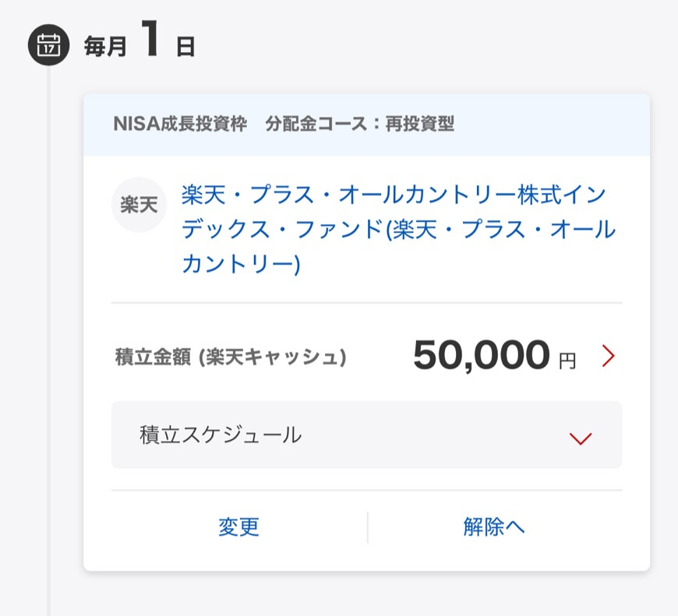This screenshot has width=678, height=616.
Task: Tap the 円 unit beside the amount
Action: click(x=567, y=361)
